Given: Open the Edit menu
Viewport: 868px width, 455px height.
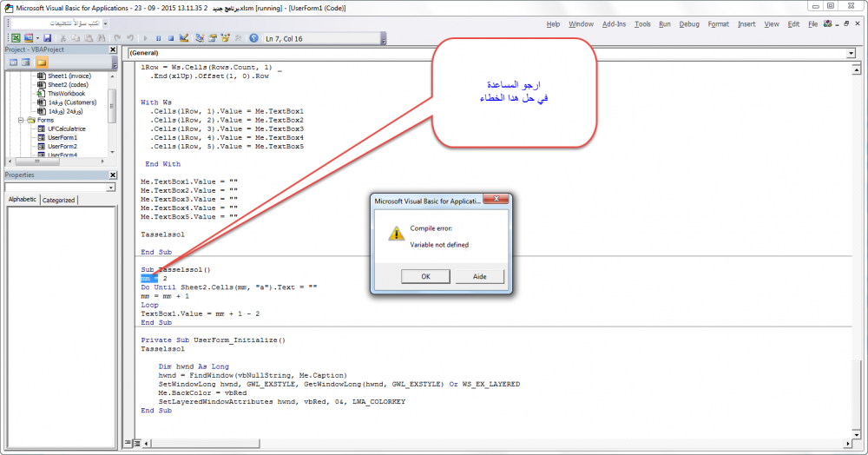Looking at the screenshot, I should (793, 23).
